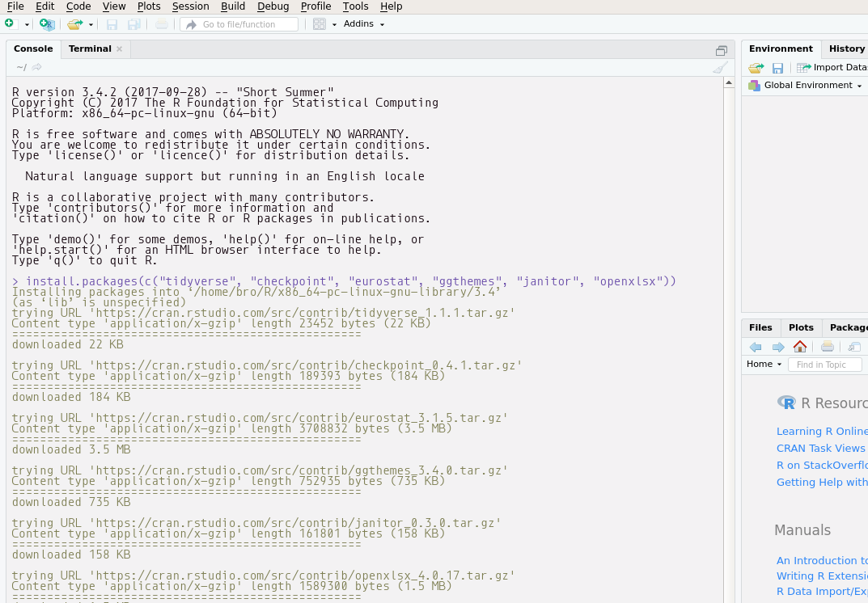Open the Session menu
868x603 pixels.
[190, 6]
